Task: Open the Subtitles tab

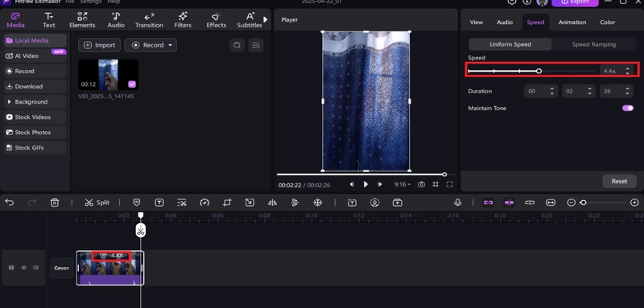Action: click(x=250, y=20)
